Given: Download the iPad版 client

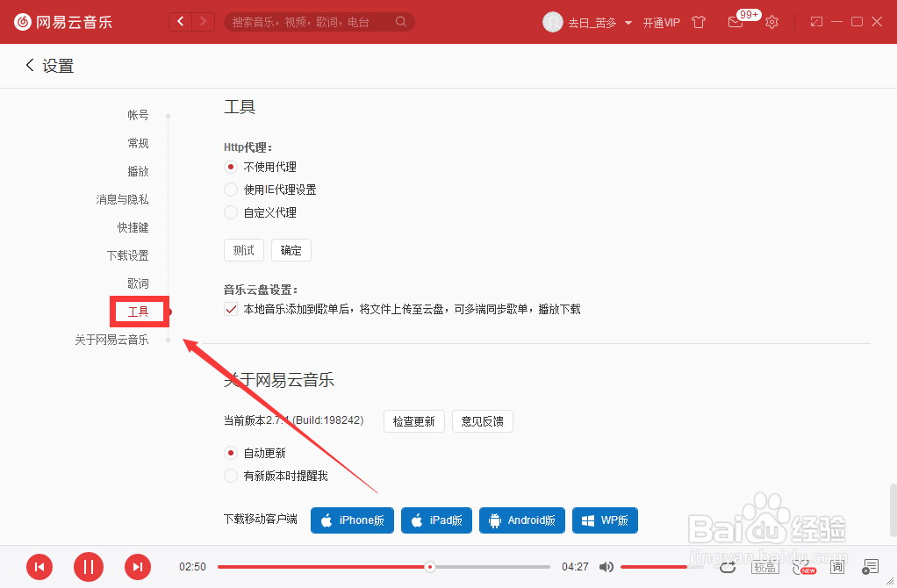Looking at the screenshot, I should tap(436, 520).
